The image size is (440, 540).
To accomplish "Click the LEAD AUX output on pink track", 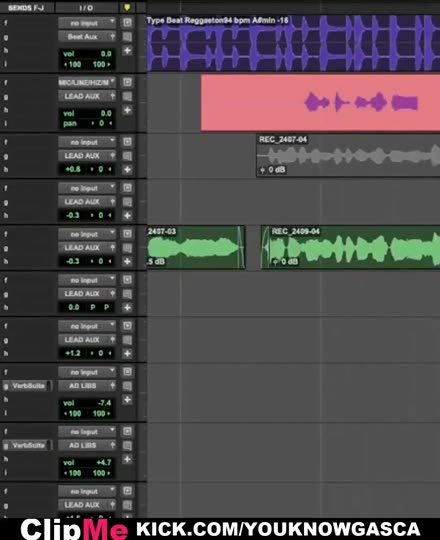I will pyautogui.click(x=87, y=96).
